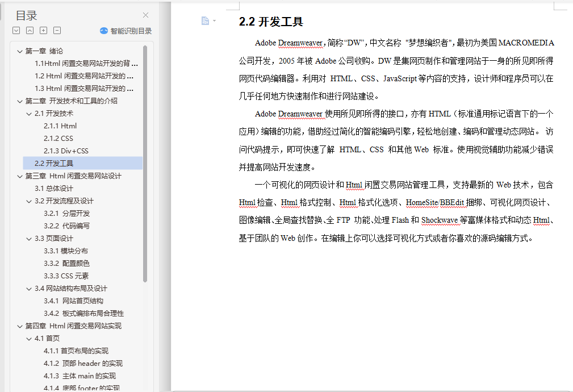
Task: Select 2.1.3 Div+CSS outline entry
Action: (x=66, y=151)
